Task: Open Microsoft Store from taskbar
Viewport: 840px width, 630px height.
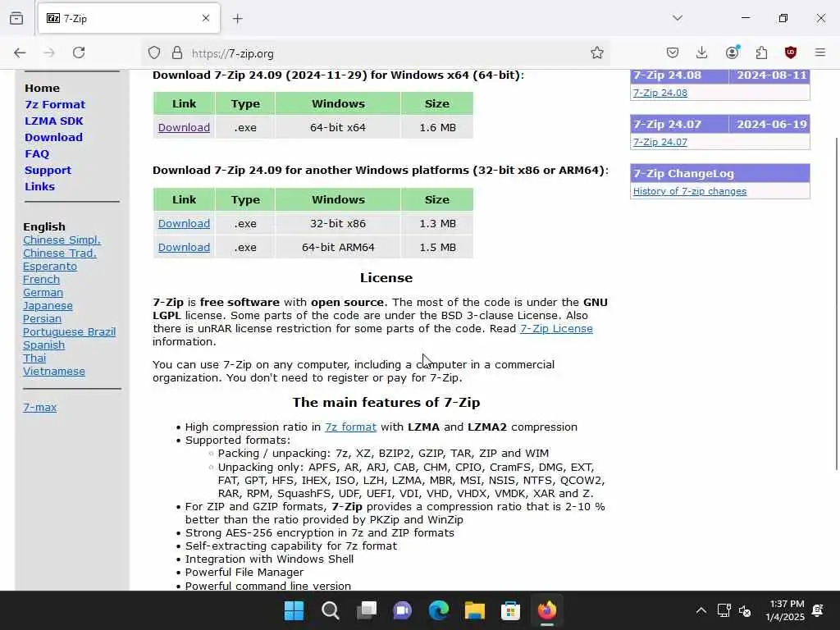Action: click(510, 610)
